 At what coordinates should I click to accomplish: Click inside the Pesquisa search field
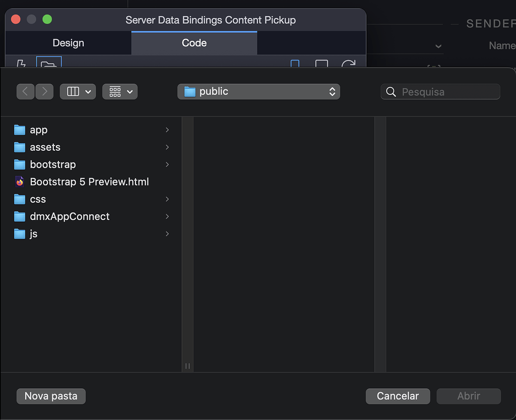[443, 91]
